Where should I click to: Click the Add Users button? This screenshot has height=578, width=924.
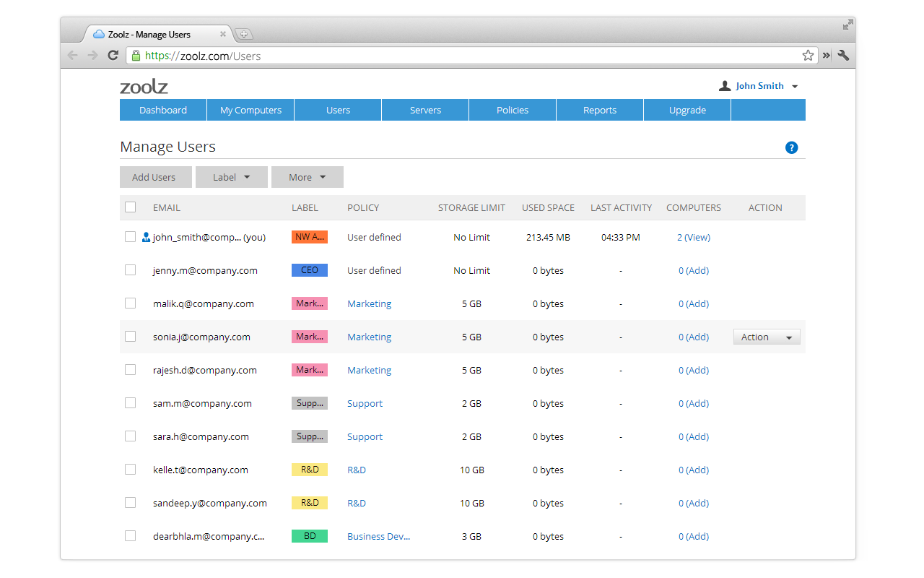click(x=156, y=177)
